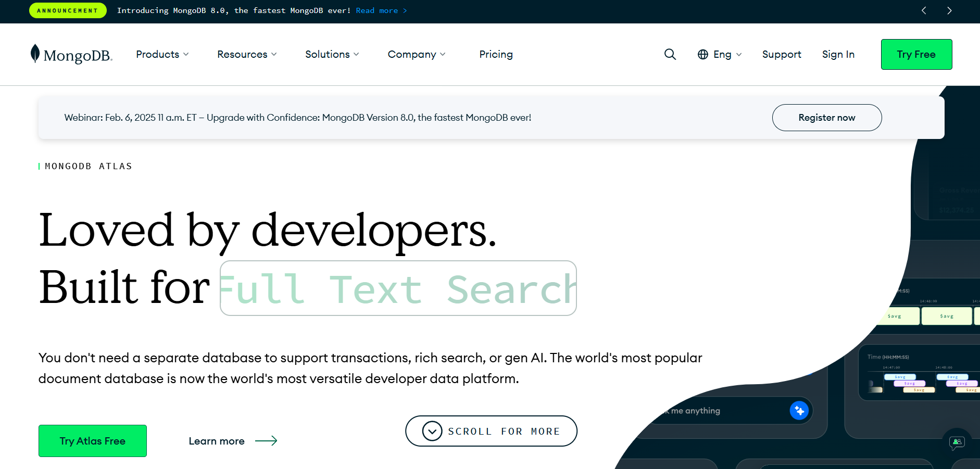The width and height of the screenshot is (980, 469).
Task: Click the MongoDB leaf logo
Action: tap(35, 54)
